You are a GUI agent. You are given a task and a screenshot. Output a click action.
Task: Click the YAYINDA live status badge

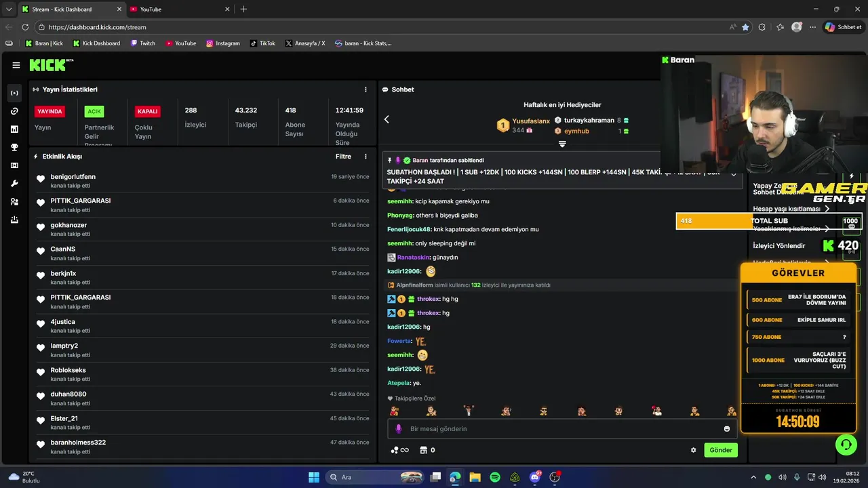50,111
